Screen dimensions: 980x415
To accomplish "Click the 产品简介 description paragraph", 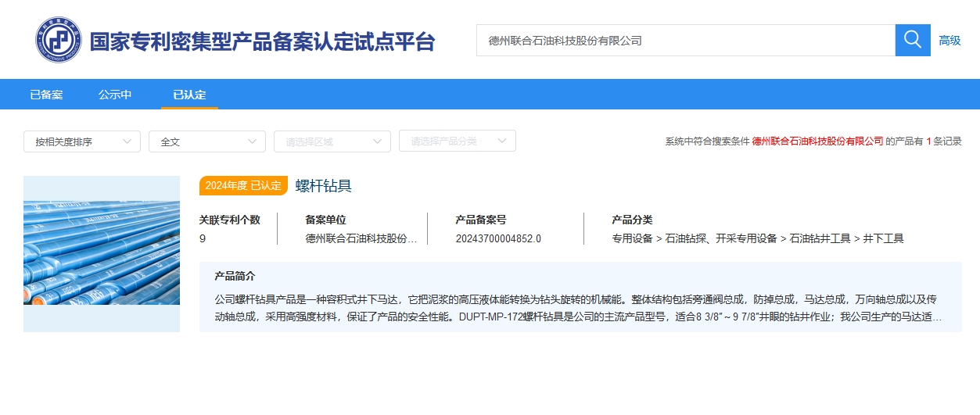I will coord(578,308).
